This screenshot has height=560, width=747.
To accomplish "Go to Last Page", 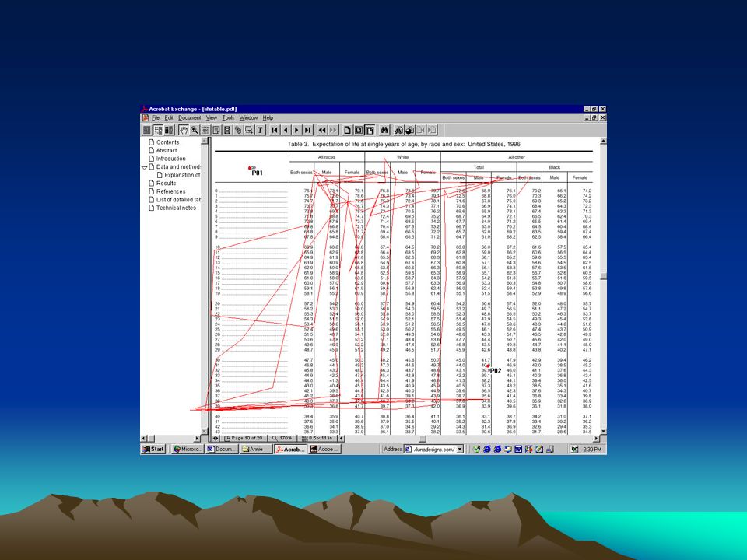I will (307, 130).
